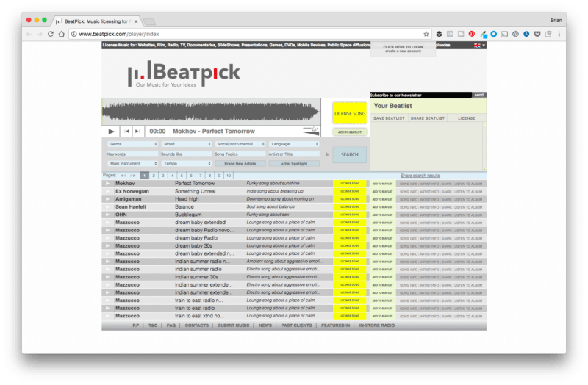Viewport: 588px width, 385px height.
Task: Click the Pinterest extension icon
Action: [x=472, y=34]
